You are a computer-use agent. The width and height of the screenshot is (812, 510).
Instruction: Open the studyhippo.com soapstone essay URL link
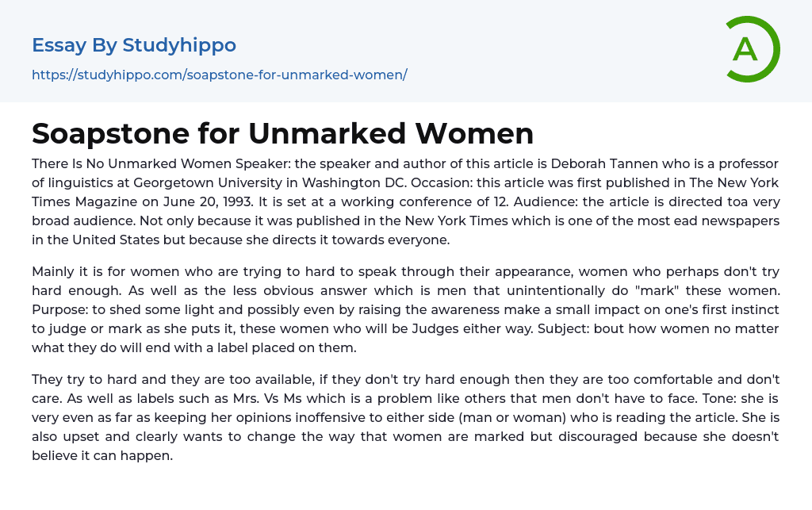(219, 75)
